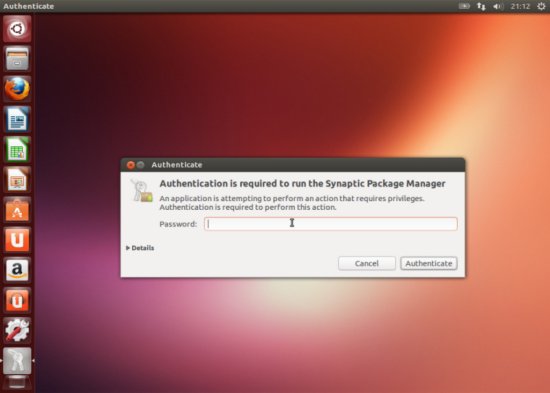Click the keys icon in dialog
Screen dimensions: 550x393
(142, 191)
